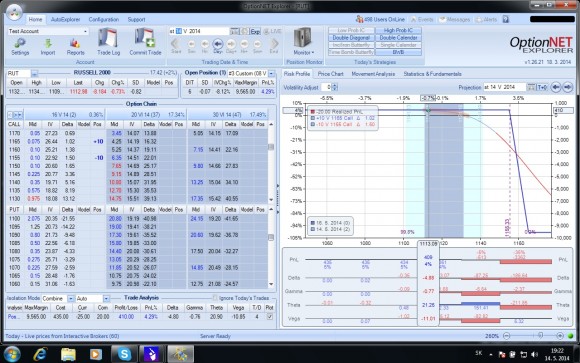This screenshot has width=580, height=363.
Task: Jump to Start of trading dates
Action: (176, 46)
